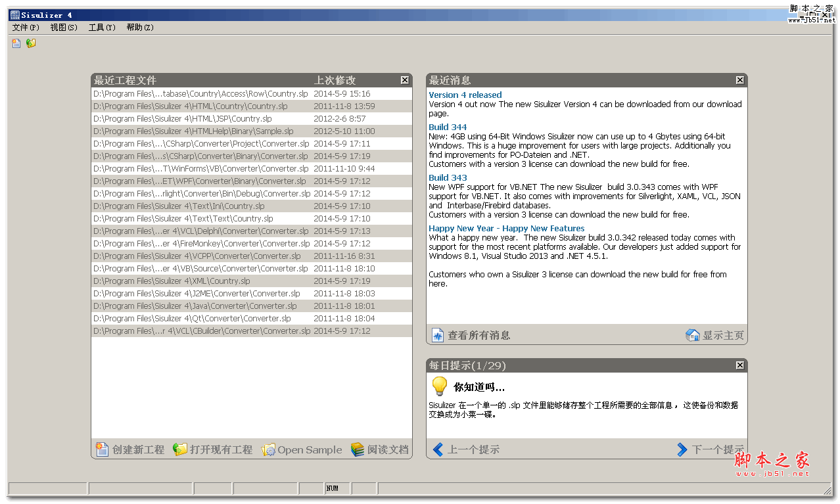Click the 打开现有工程 folder icon
The image size is (840, 504).
(x=180, y=449)
